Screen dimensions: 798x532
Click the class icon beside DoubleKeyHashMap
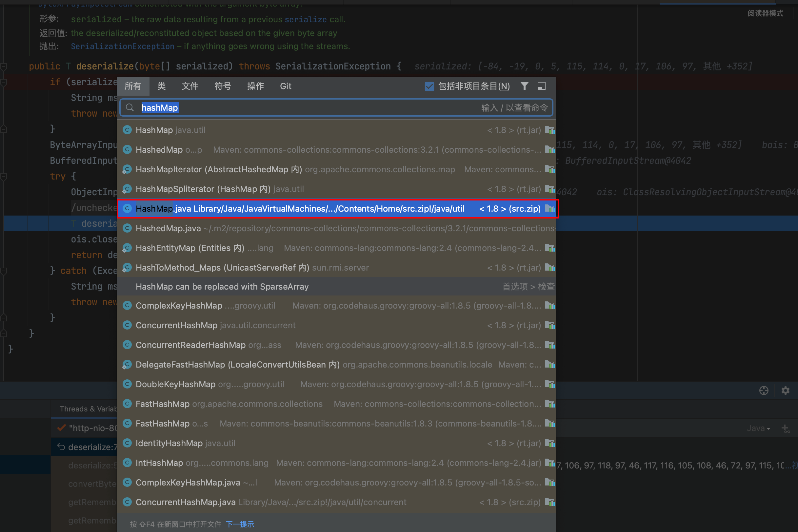tap(127, 384)
